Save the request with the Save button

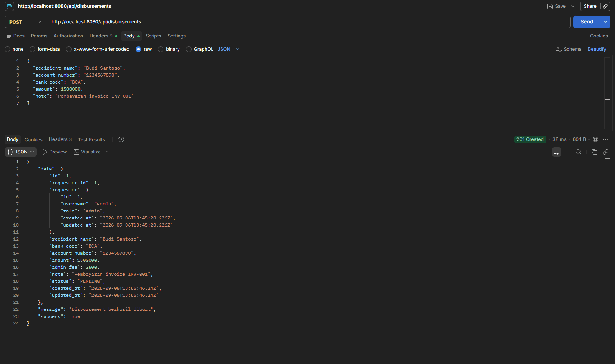click(556, 6)
